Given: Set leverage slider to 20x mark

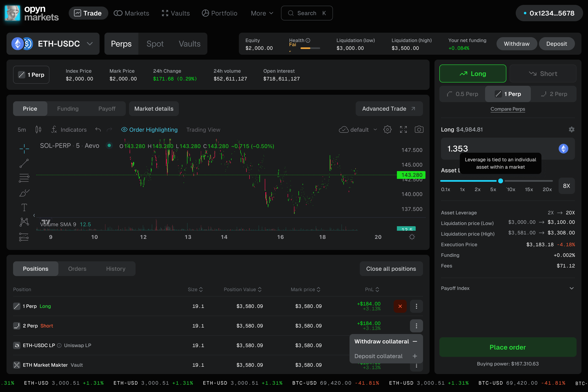Looking at the screenshot, I should point(547,189).
